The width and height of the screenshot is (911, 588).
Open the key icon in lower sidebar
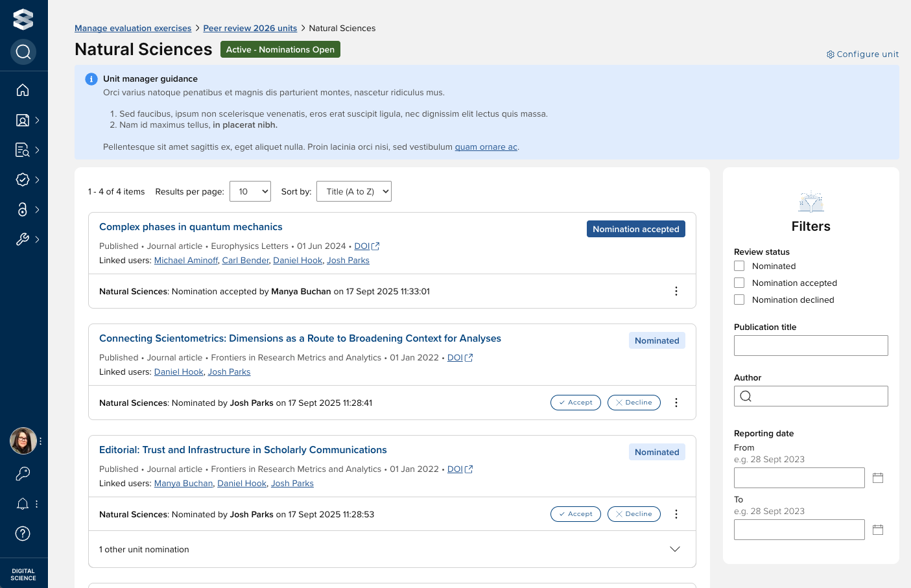click(x=23, y=474)
